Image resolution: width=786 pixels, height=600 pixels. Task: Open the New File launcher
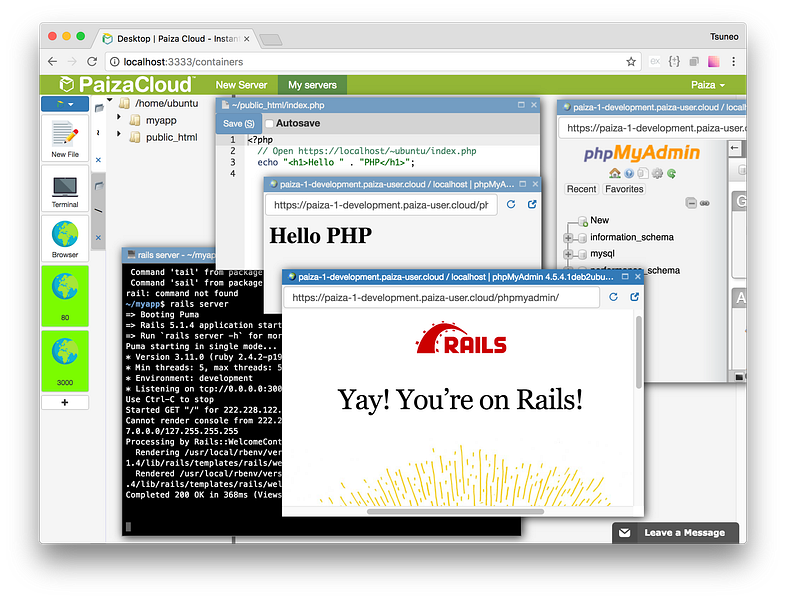pos(65,138)
